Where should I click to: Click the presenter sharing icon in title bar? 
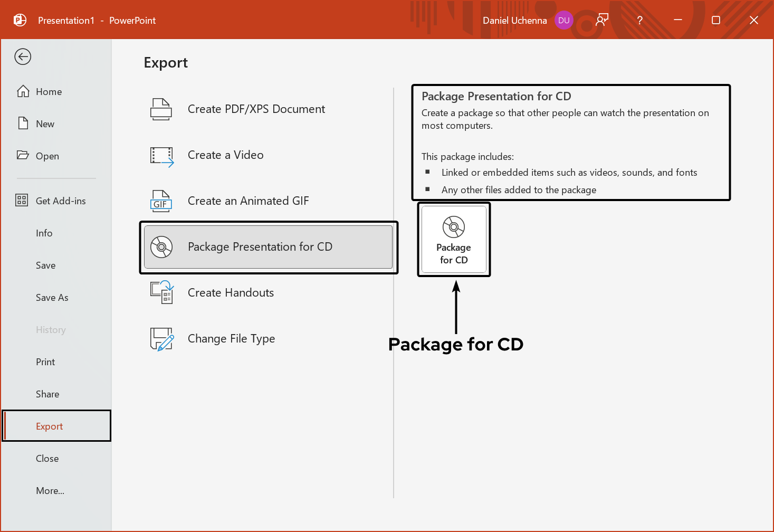(x=602, y=20)
